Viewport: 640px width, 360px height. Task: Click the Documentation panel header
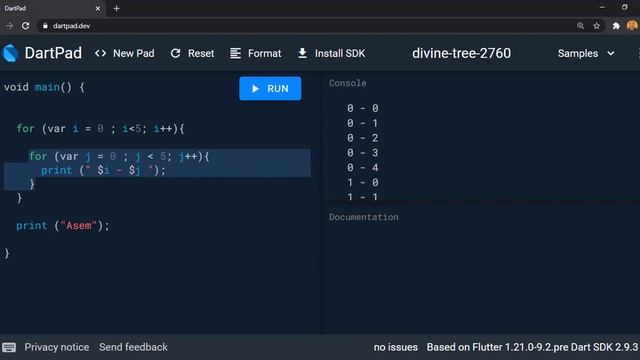(364, 217)
